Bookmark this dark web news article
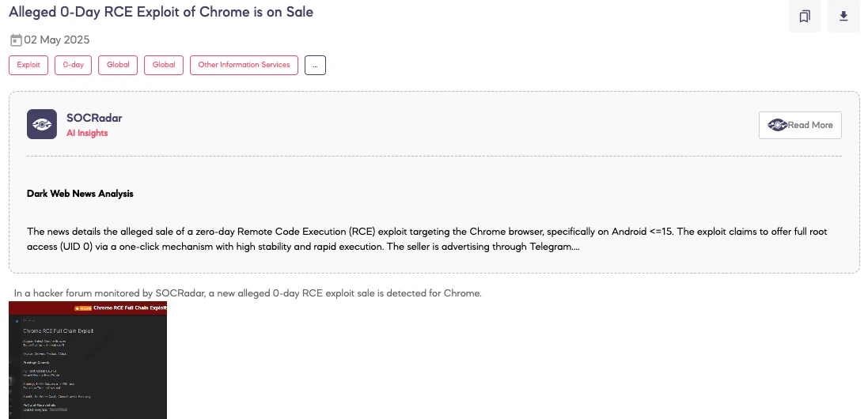The height and width of the screenshot is (419, 868). 805,16
